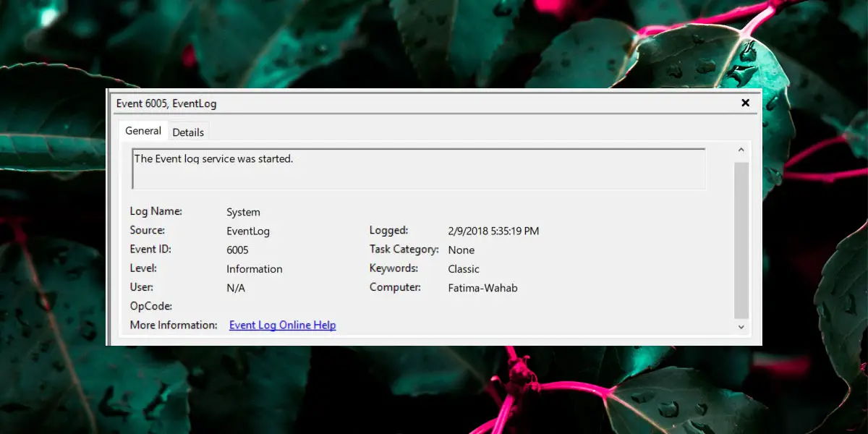Select the Log Name value System
Viewport: 868px width, 434px height.
243,212
